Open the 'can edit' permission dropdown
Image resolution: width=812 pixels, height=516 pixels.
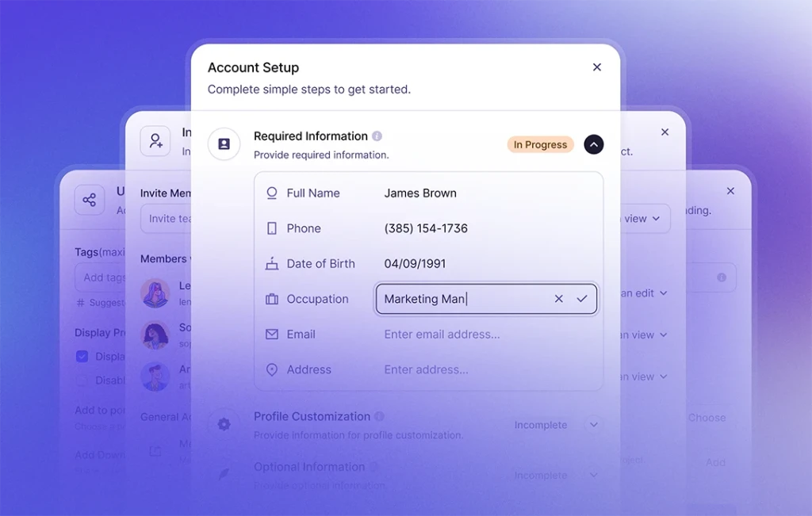645,293
